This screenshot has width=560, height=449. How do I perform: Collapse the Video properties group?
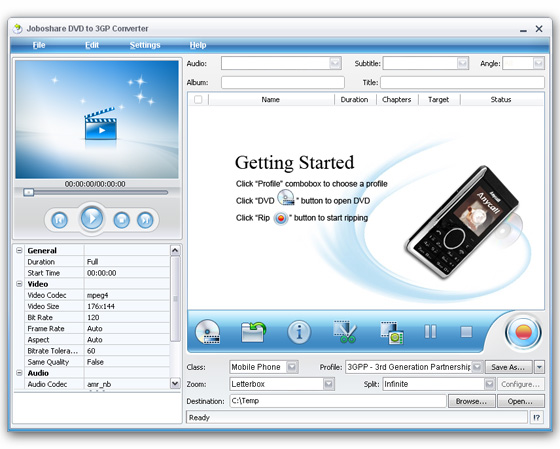tap(19, 284)
